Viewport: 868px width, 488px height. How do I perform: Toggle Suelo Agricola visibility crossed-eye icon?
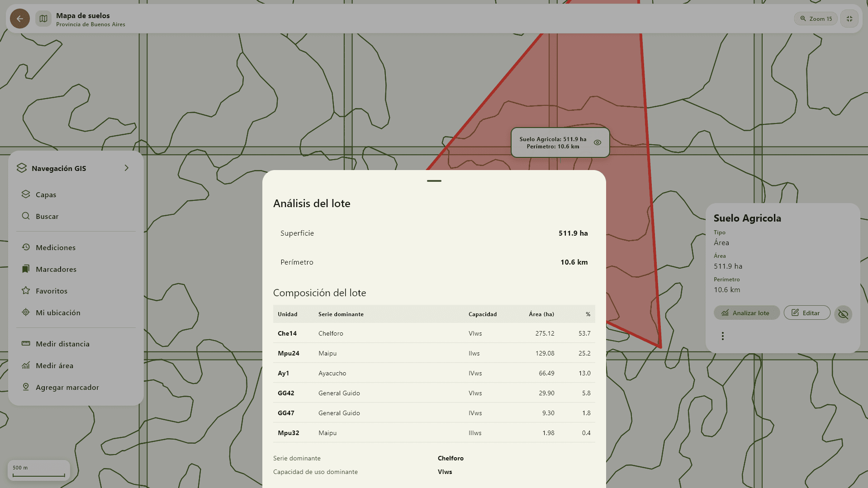(843, 314)
